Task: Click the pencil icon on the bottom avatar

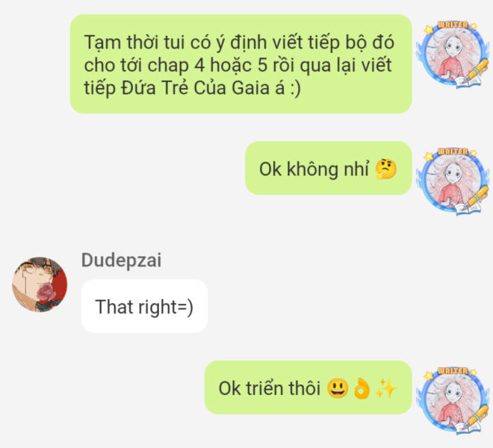Action: point(476,417)
